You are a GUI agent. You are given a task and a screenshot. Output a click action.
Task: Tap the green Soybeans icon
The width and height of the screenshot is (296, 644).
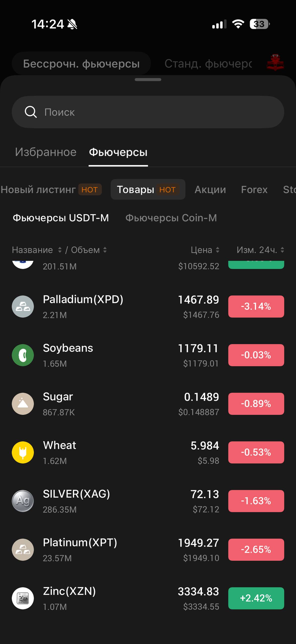click(x=23, y=355)
